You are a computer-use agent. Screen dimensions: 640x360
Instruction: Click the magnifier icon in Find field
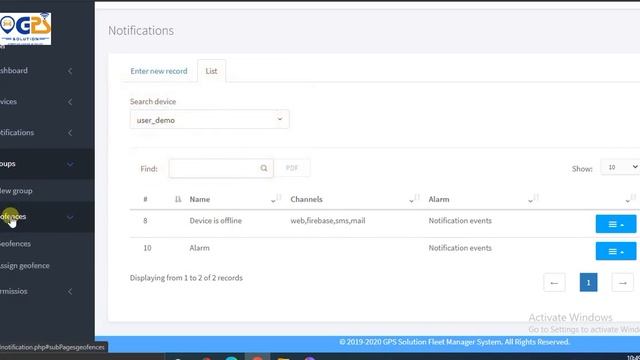(x=264, y=168)
